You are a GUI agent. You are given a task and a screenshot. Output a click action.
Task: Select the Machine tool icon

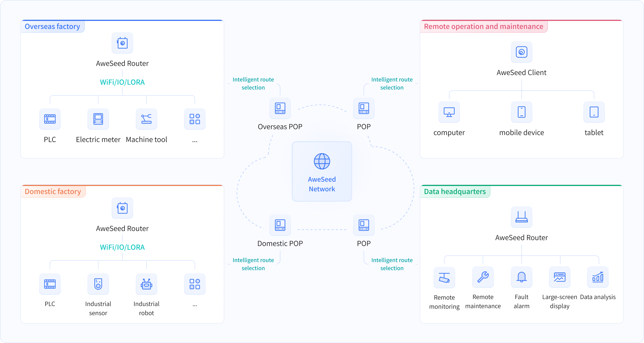pyautogui.click(x=147, y=119)
